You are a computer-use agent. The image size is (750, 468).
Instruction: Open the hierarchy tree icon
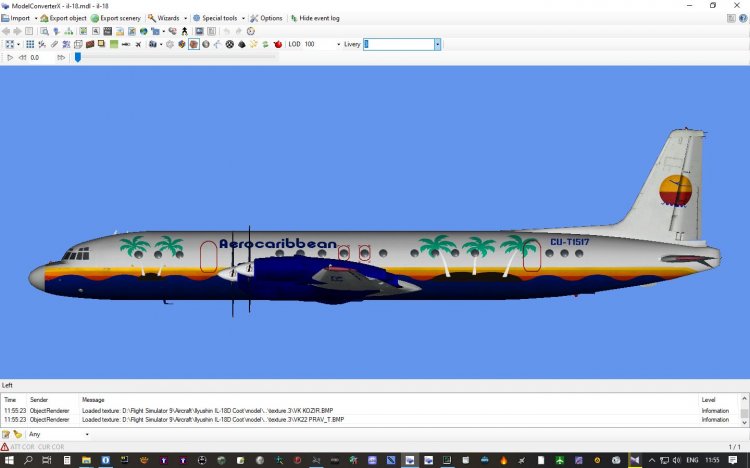(69, 31)
